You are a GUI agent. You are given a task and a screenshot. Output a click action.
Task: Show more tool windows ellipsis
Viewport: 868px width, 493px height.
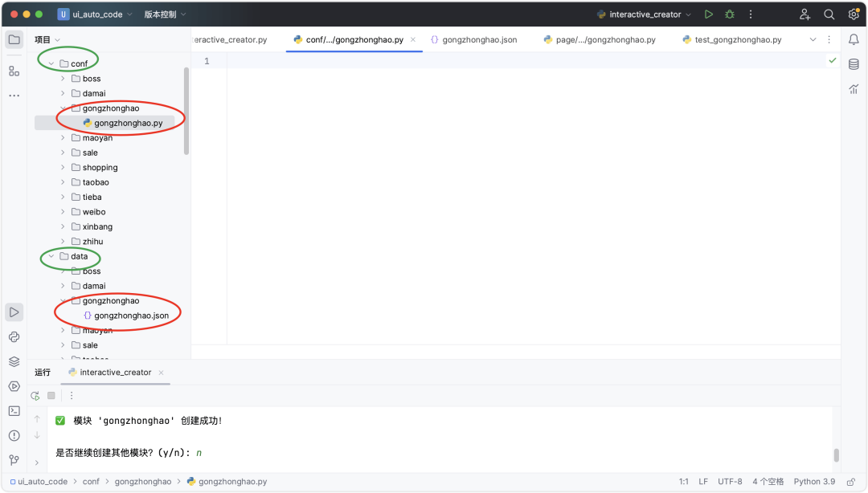(14, 96)
